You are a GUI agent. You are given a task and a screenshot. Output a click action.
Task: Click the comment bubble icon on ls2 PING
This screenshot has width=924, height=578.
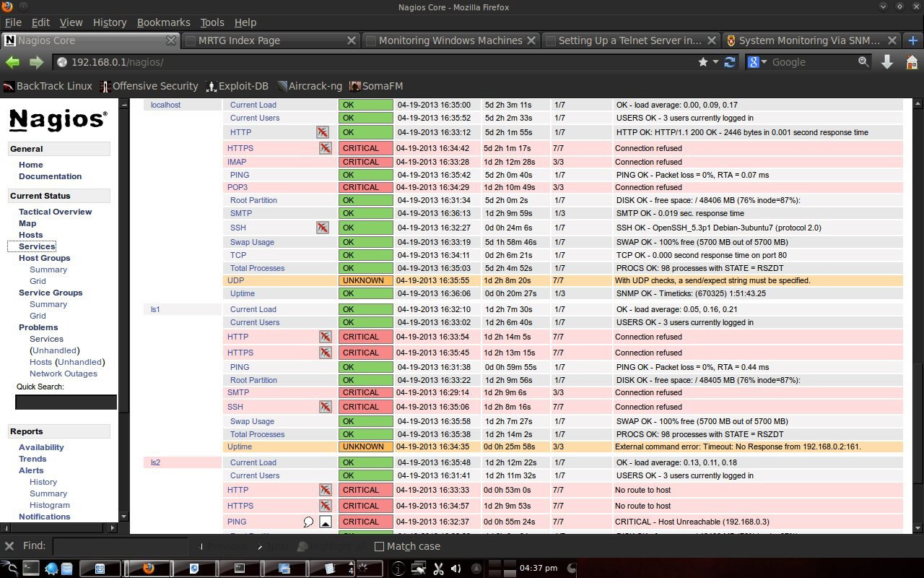click(308, 522)
